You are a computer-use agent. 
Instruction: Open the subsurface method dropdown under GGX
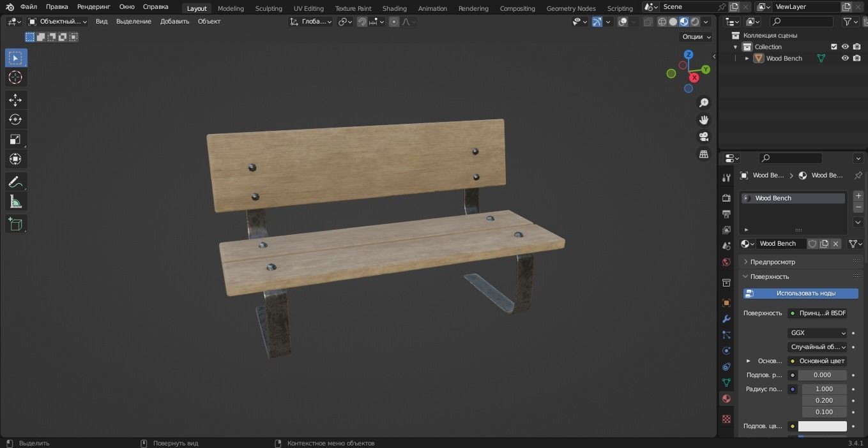tap(818, 347)
